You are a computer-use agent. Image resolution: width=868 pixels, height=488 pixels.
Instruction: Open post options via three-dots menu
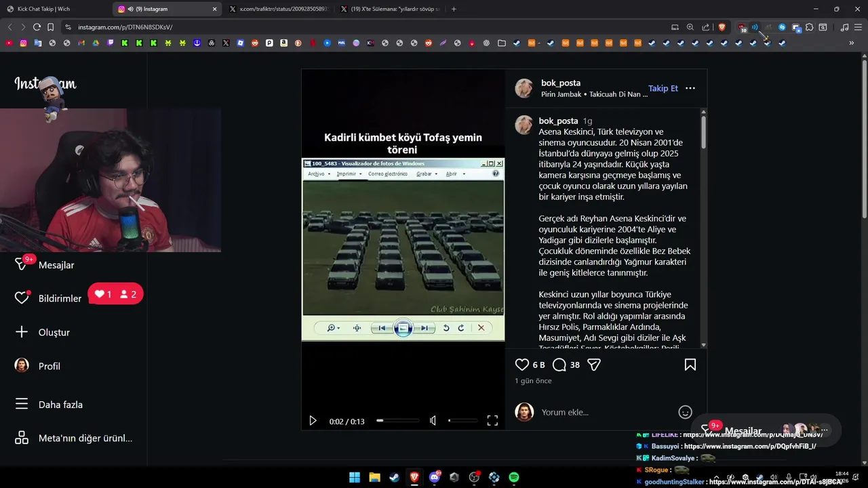690,88
